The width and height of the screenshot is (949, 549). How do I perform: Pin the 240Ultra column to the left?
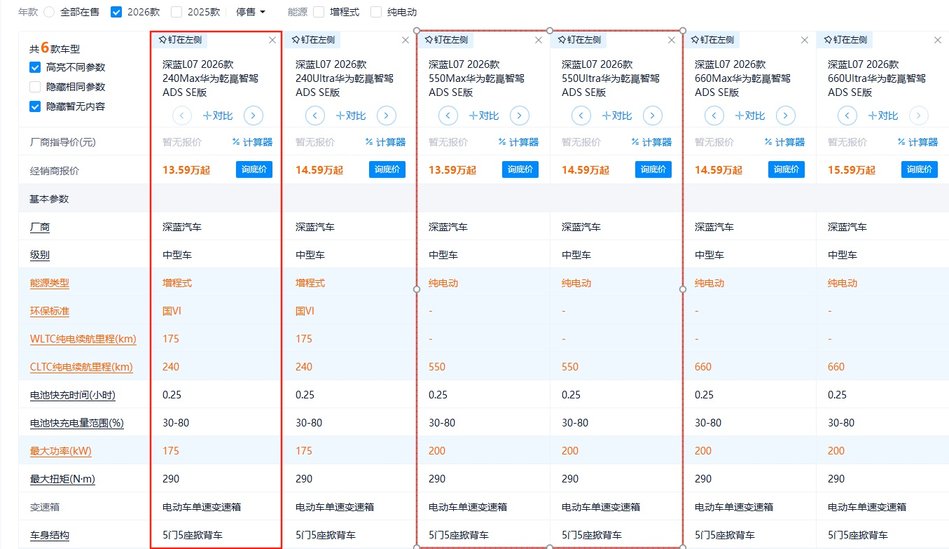[x=313, y=40]
